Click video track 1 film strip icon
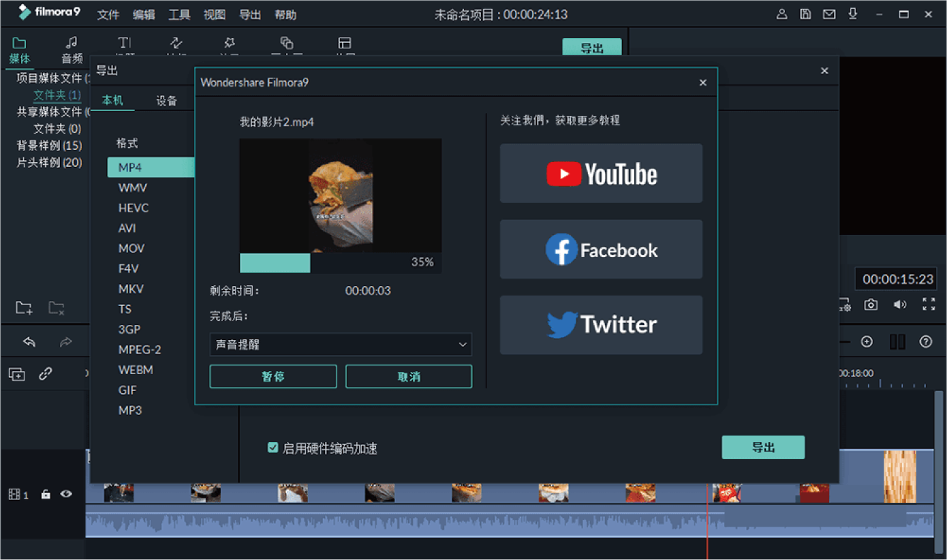The height and width of the screenshot is (560, 947). [13, 495]
